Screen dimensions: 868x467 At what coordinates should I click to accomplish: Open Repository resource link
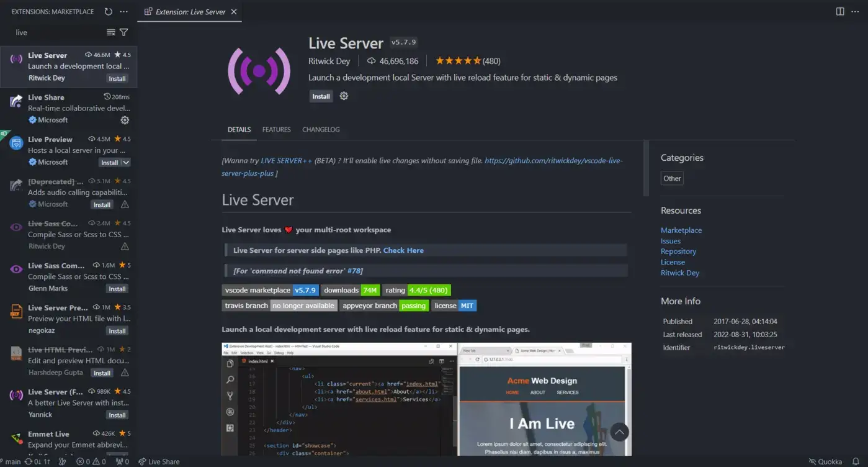678,252
